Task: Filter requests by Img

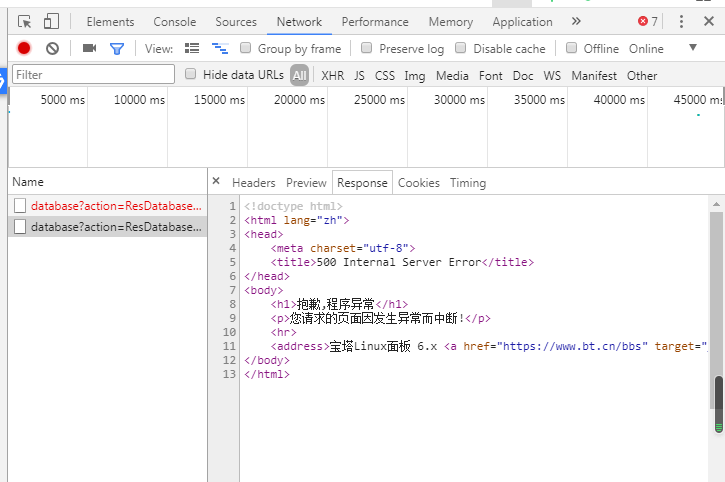Action: coord(415,75)
